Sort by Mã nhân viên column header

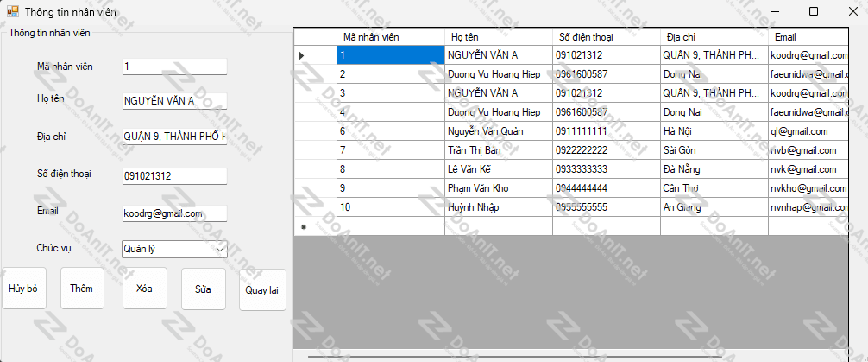[390, 37]
